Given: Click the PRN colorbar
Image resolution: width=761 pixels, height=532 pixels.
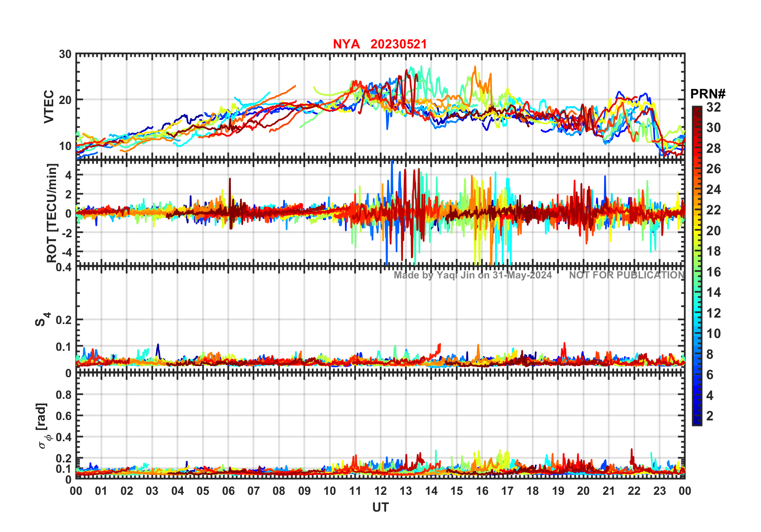Looking at the screenshot, I should click(697, 266).
